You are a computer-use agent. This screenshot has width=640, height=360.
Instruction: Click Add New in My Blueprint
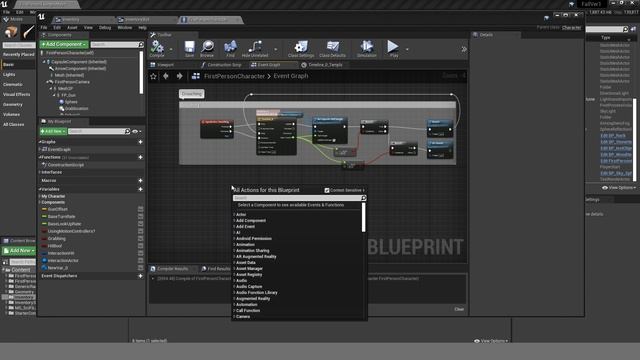pos(53,131)
